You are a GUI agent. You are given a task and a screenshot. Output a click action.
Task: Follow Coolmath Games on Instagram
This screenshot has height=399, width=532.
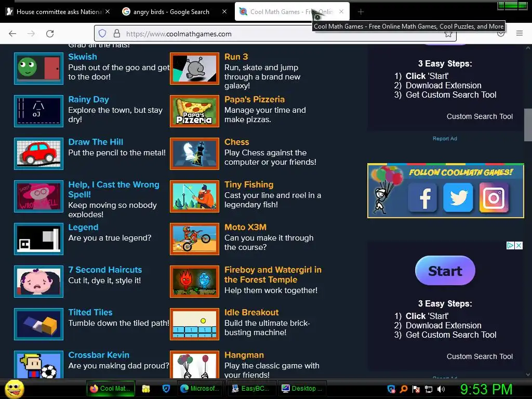click(x=494, y=197)
